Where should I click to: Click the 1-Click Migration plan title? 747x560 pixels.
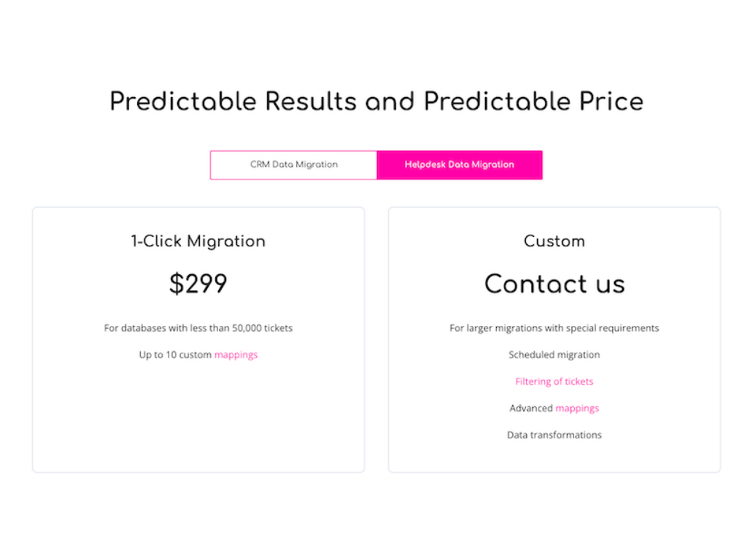[x=198, y=241]
